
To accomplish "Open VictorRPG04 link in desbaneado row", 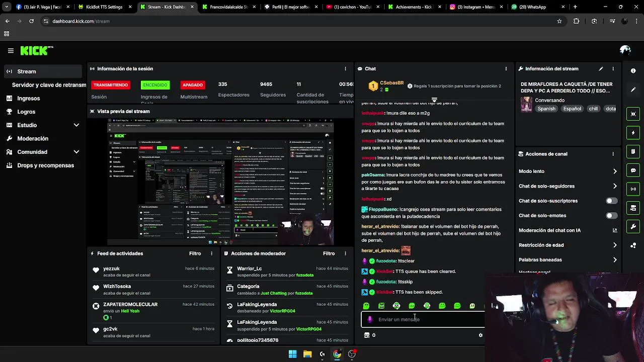I will pos(282,311).
